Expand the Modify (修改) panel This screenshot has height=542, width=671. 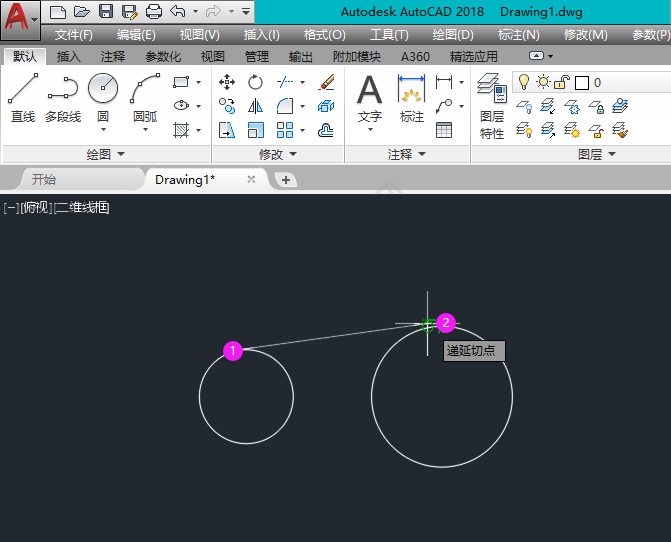[x=278, y=154]
